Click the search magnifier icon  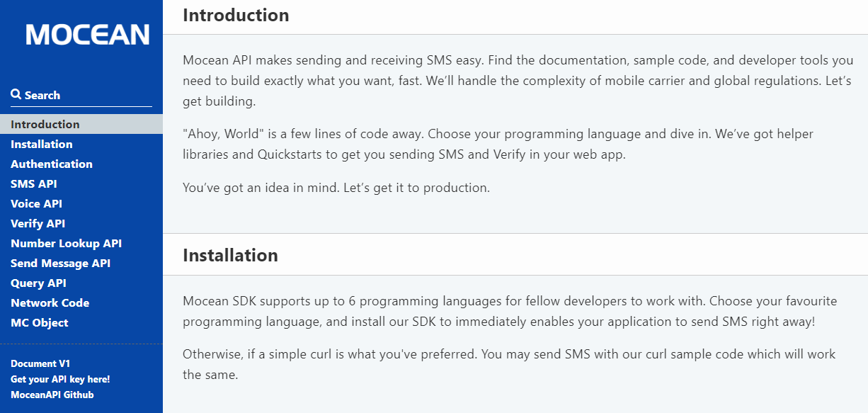pos(16,95)
